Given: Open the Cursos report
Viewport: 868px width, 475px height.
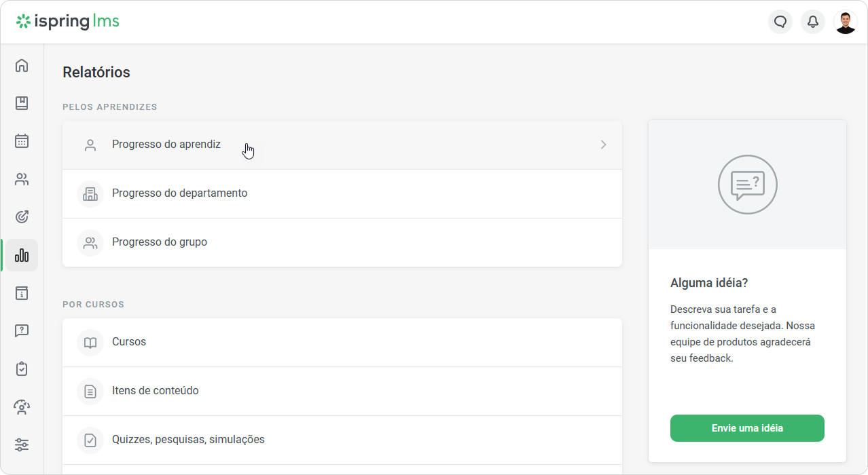Looking at the screenshot, I should click(x=129, y=342).
